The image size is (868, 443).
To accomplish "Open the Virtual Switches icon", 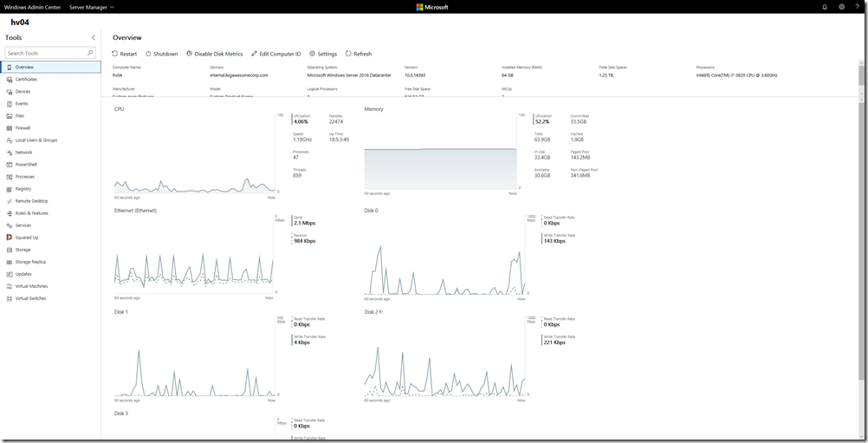I will pos(10,298).
